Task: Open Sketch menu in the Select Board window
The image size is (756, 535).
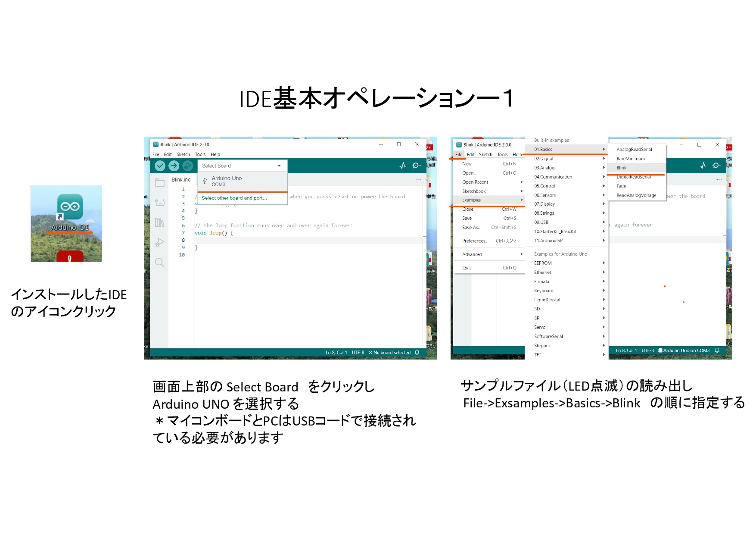Action: click(x=183, y=154)
